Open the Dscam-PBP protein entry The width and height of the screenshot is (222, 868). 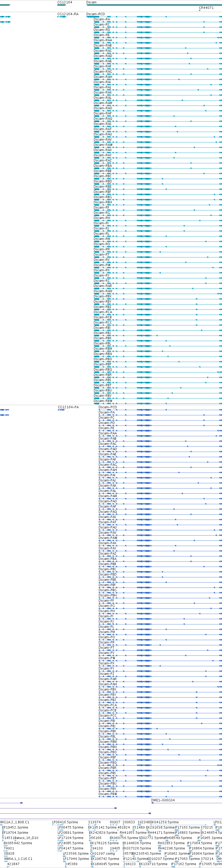click(x=107, y=757)
